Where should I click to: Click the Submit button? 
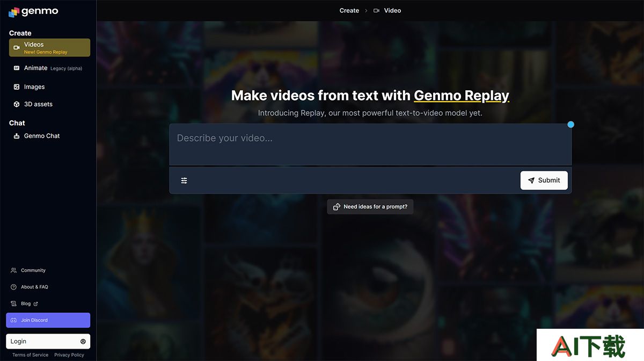[544, 180]
